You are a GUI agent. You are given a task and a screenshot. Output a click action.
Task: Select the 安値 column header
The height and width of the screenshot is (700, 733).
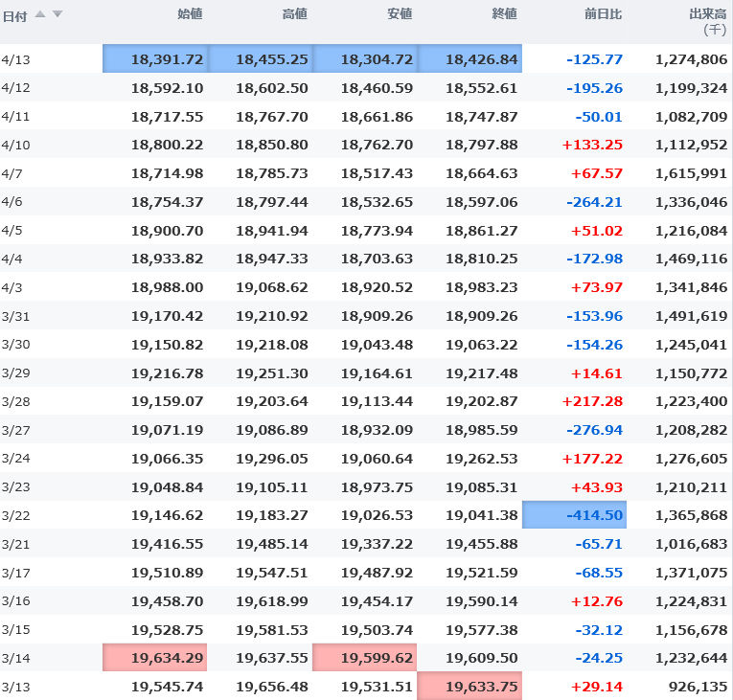pyautogui.click(x=400, y=14)
